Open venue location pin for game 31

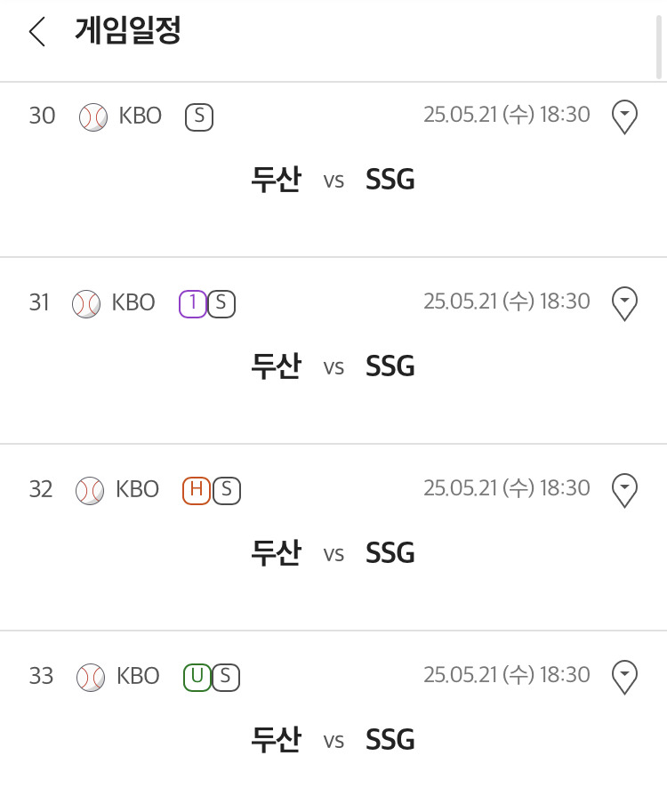click(x=624, y=304)
